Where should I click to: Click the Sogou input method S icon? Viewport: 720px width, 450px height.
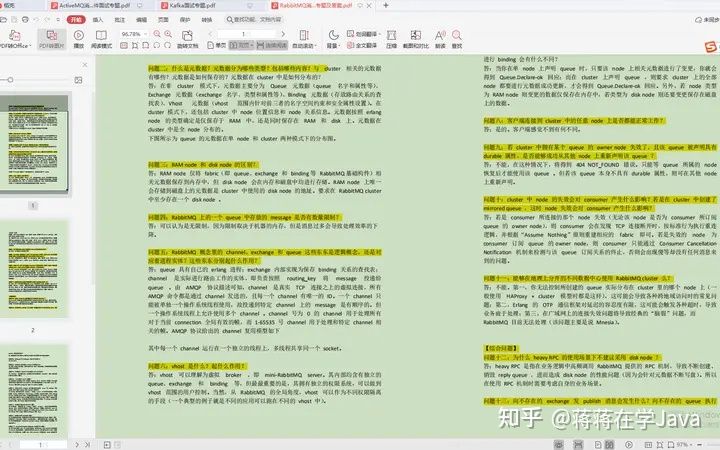711,46
